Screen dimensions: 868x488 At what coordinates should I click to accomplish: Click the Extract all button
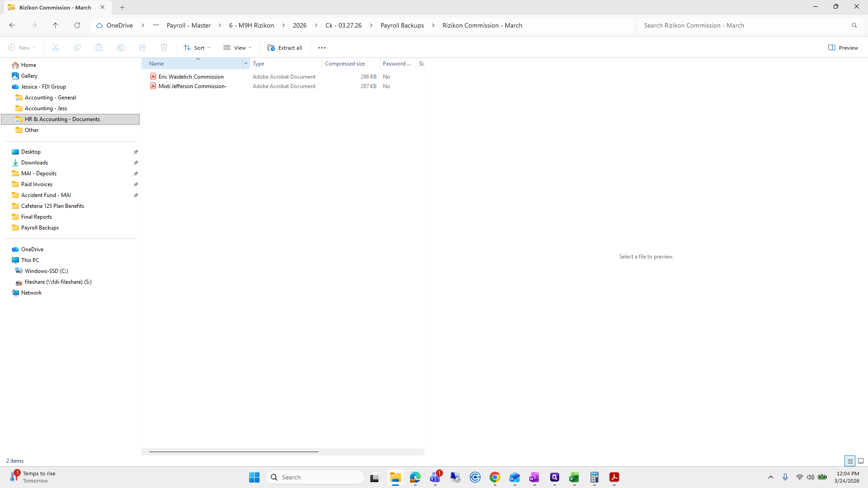click(x=284, y=47)
